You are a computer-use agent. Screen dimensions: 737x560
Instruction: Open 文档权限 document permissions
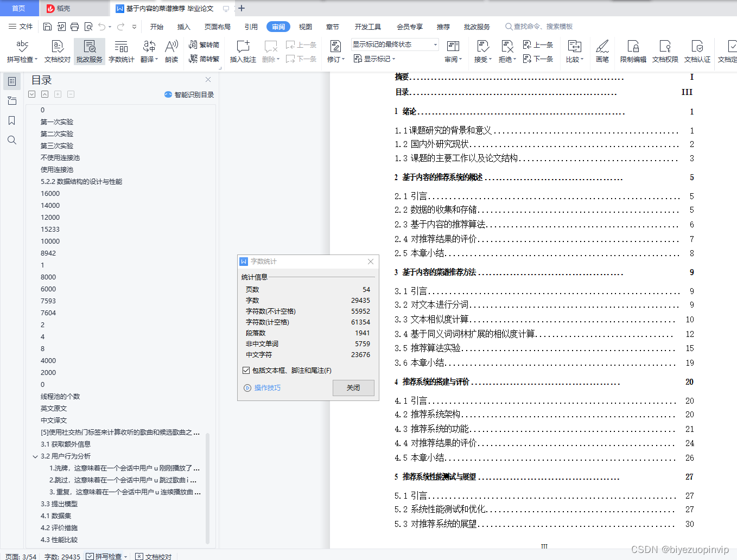665,51
